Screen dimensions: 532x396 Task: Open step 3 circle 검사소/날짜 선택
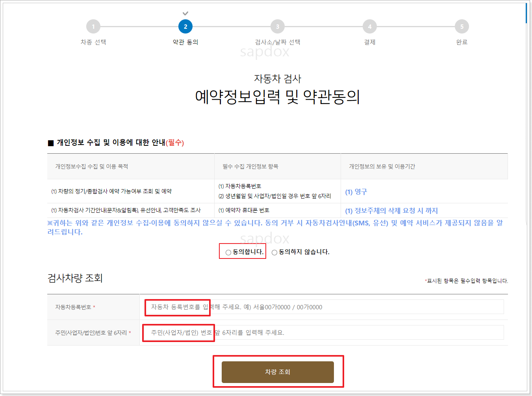coord(278,27)
